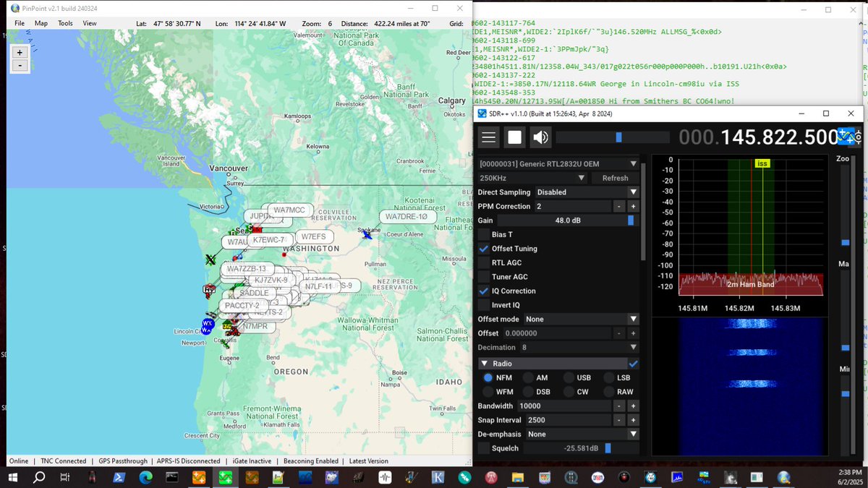The height and width of the screenshot is (488, 868).
Task: Open the K app taskbar icon
Action: pos(438,477)
